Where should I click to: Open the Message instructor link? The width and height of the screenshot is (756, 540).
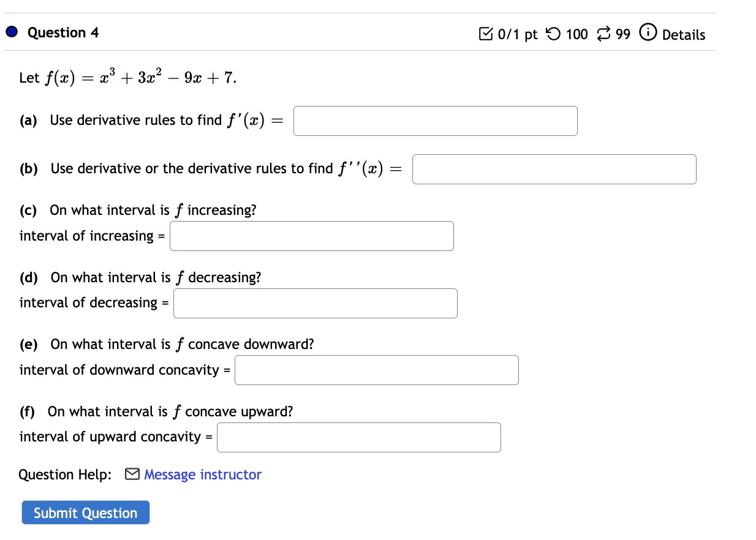pyautogui.click(x=203, y=474)
